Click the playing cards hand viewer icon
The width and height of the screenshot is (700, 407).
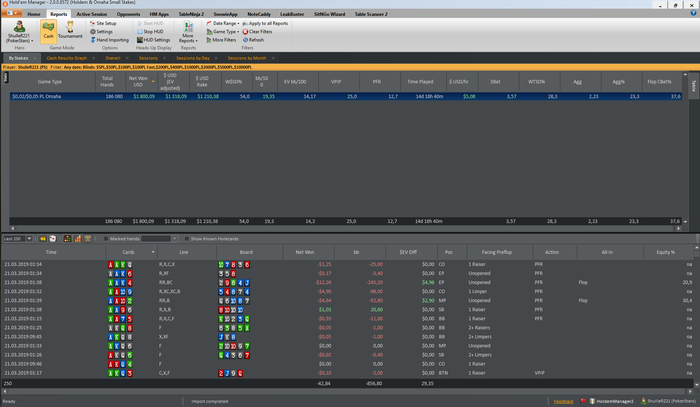click(53, 239)
